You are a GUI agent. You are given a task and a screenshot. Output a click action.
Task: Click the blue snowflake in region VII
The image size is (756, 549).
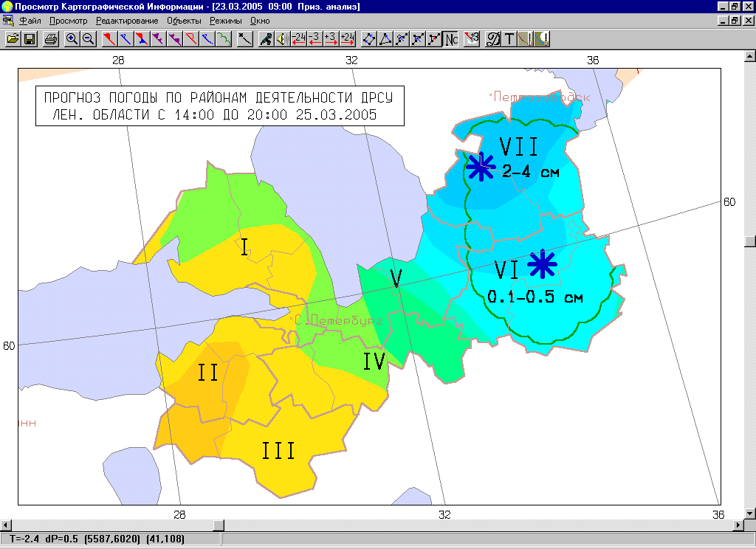(481, 168)
